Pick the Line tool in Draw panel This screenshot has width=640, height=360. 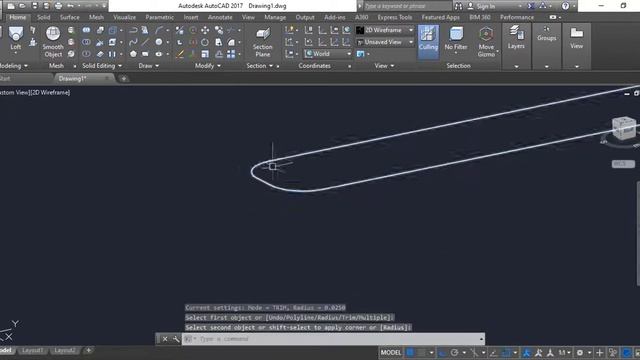pos(145,42)
